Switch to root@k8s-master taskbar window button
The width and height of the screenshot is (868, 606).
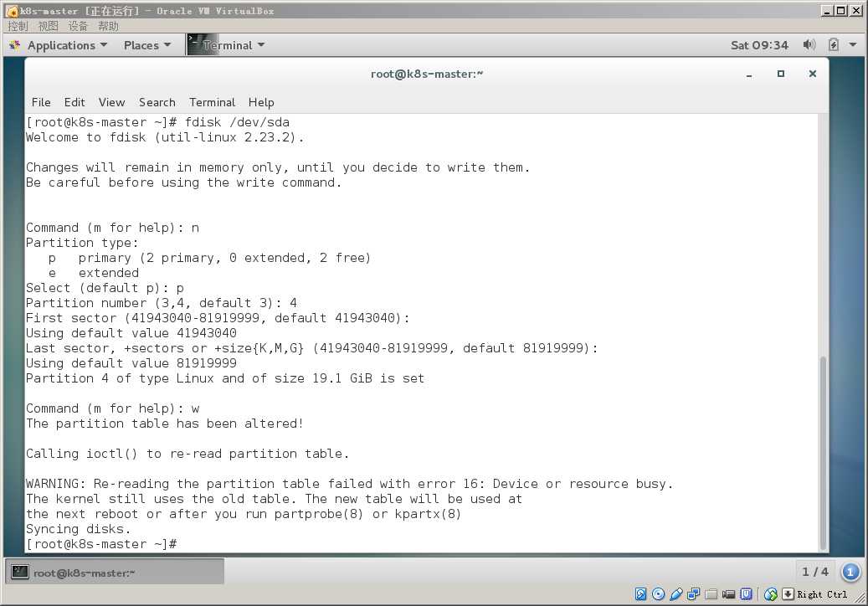(x=116, y=573)
